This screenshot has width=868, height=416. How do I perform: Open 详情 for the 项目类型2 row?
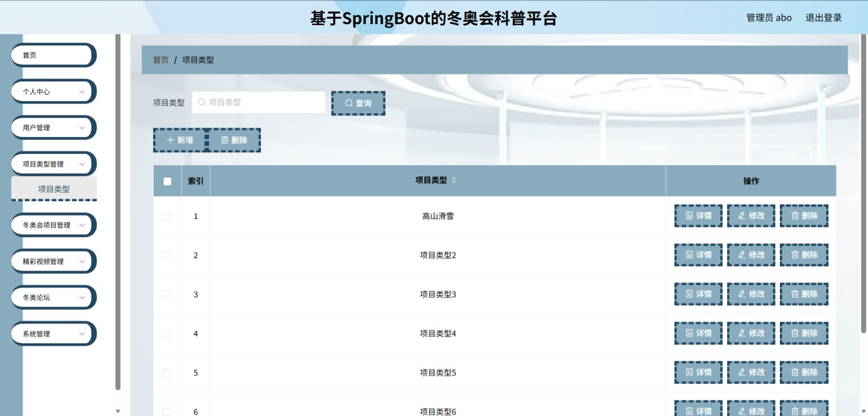(x=698, y=255)
